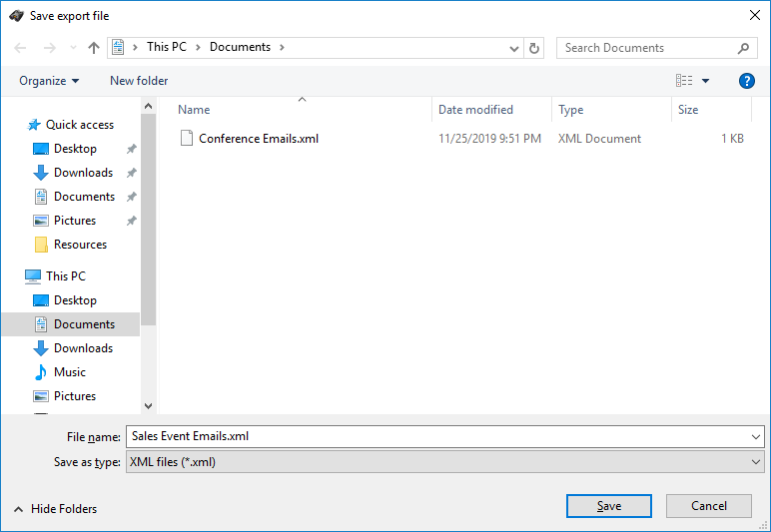The width and height of the screenshot is (771, 532).
Task: Click the Up one level arrow
Action: pos(94,48)
